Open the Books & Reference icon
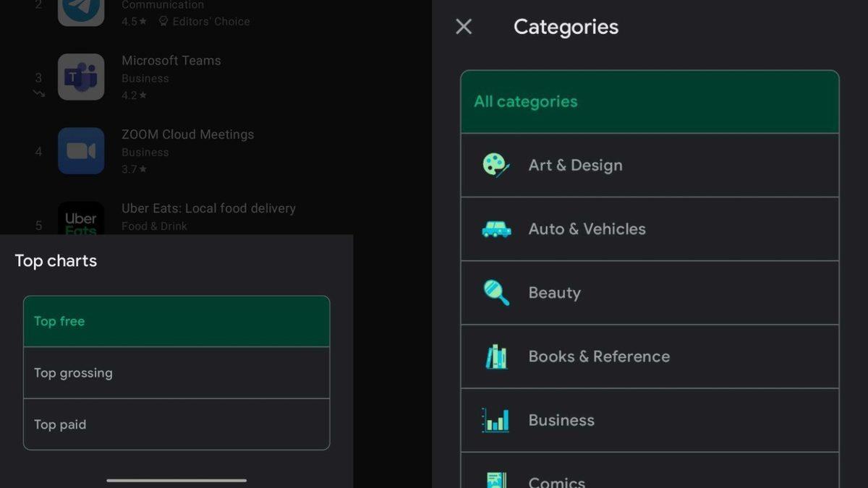This screenshot has width=868, height=488. 495,356
